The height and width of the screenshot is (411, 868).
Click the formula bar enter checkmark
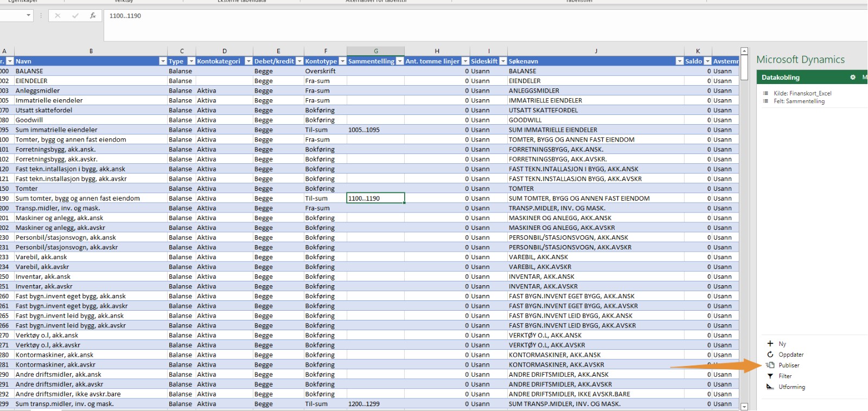(75, 16)
